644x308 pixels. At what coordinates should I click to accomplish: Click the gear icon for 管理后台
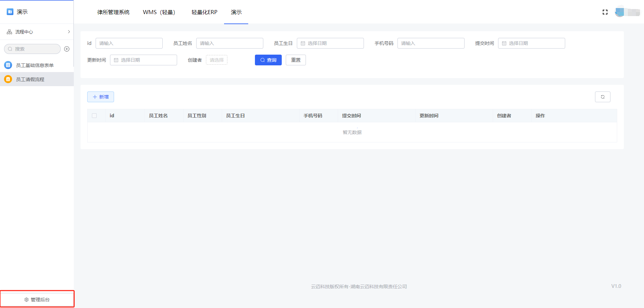click(26, 300)
